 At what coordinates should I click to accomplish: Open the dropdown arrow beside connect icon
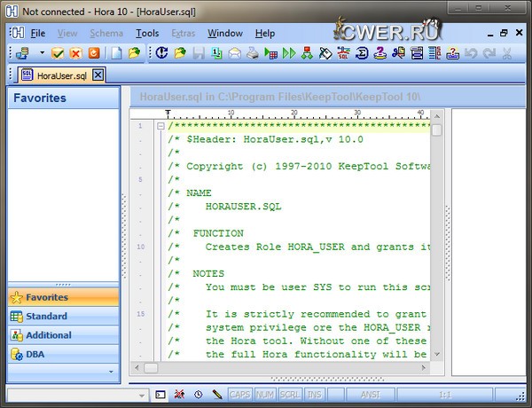41,53
